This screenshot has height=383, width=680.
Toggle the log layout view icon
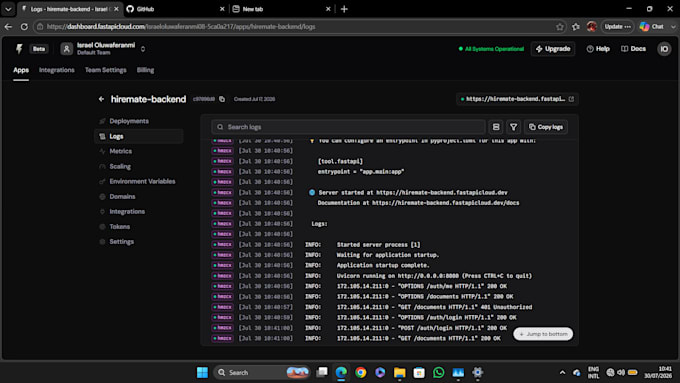click(496, 127)
